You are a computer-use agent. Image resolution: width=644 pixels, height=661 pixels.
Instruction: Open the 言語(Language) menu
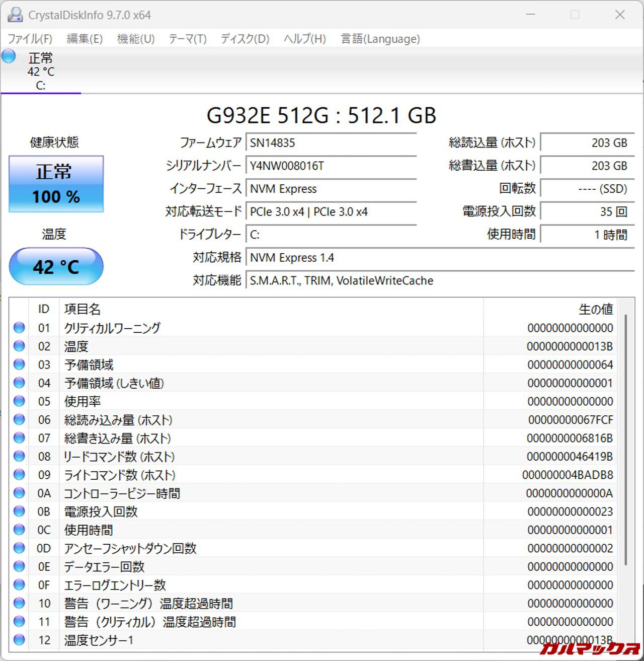point(380,39)
